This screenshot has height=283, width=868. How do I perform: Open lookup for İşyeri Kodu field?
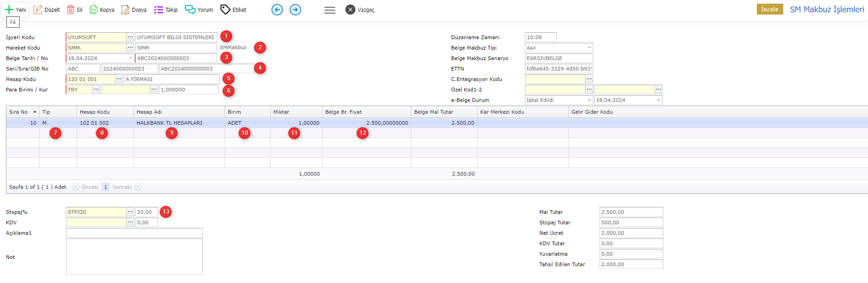[x=130, y=37]
